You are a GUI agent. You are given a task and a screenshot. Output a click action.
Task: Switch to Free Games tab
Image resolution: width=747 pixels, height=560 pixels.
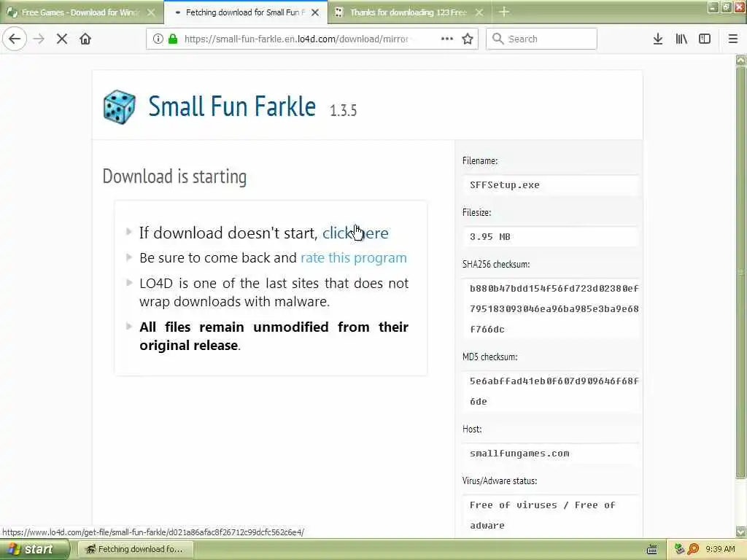point(82,12)
